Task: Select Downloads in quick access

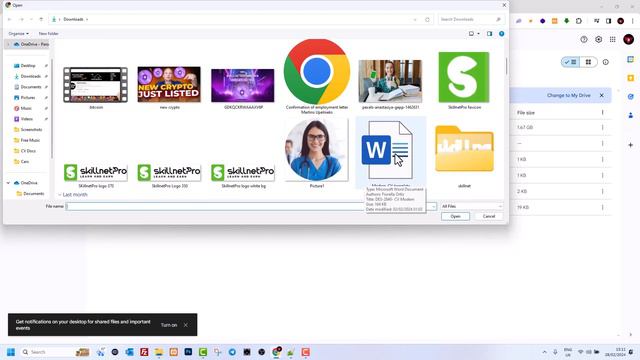Action: click(30, 76)
